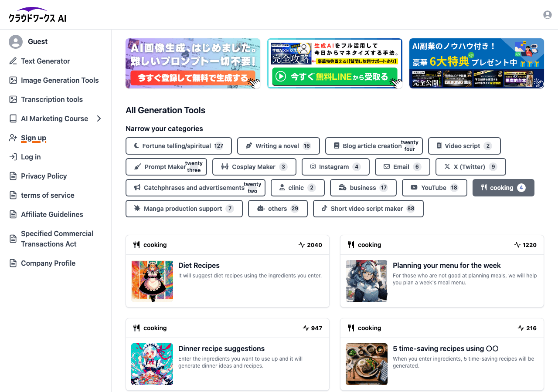This screenshot has width=558, height=392.
Task: Click document icon beside Specified Commercial Transactions Act
Action: point(13,239)
